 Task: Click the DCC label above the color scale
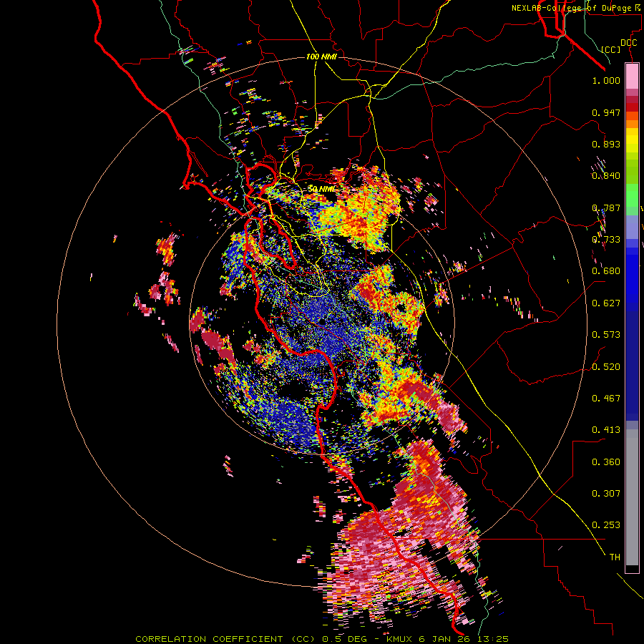[x=628, y=43]
